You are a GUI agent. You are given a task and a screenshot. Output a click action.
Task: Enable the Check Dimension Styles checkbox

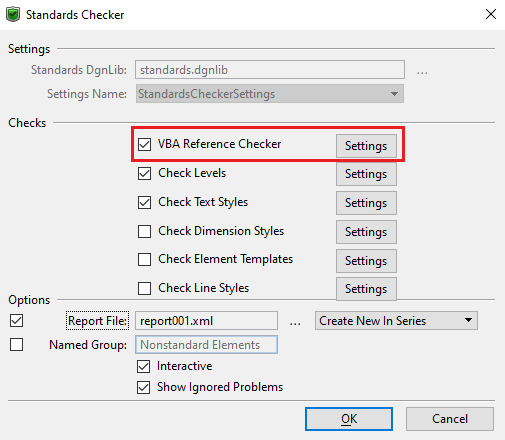pos(144,231)
